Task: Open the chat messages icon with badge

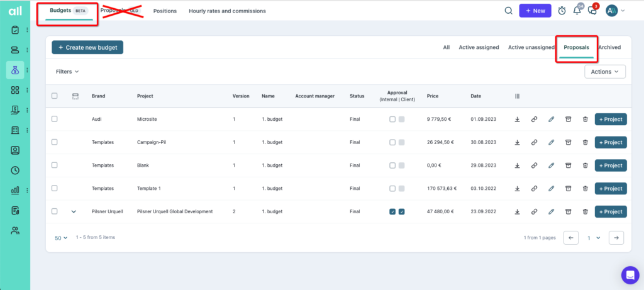Action: [x=592, y=11]
